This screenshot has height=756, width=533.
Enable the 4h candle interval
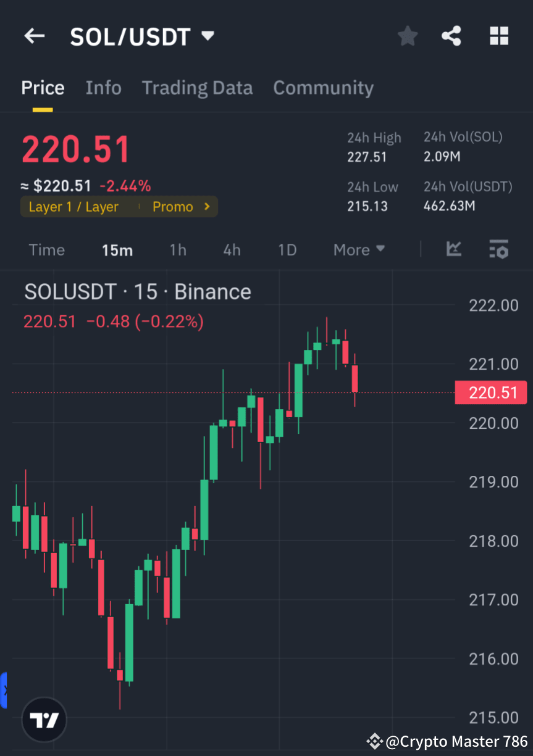232,250
